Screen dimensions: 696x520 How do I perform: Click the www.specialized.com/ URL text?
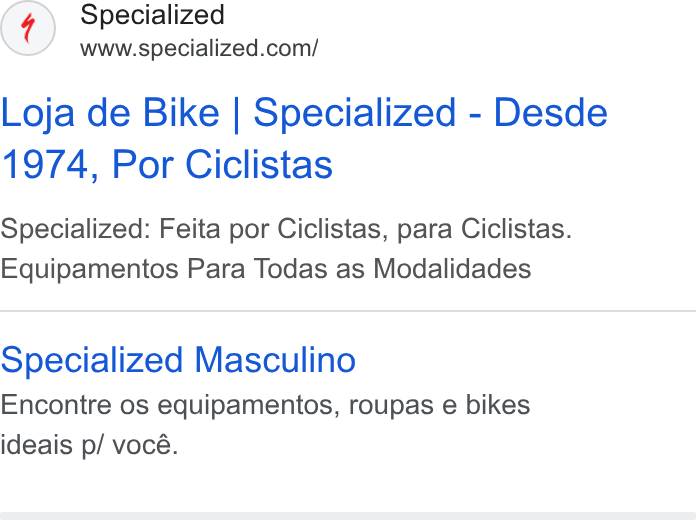click(x=199, y=48)
